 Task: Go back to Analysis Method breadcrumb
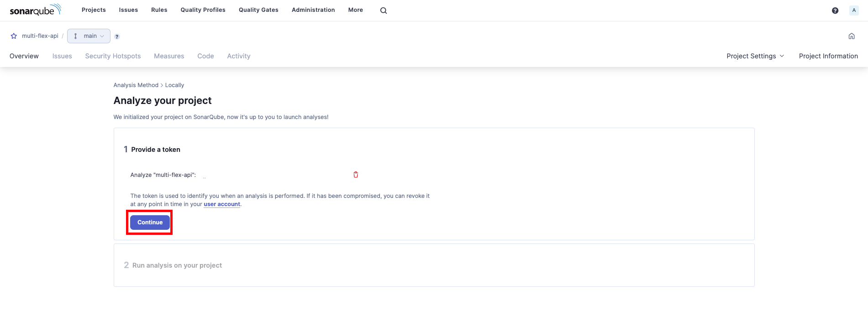(x=136, y=85)
